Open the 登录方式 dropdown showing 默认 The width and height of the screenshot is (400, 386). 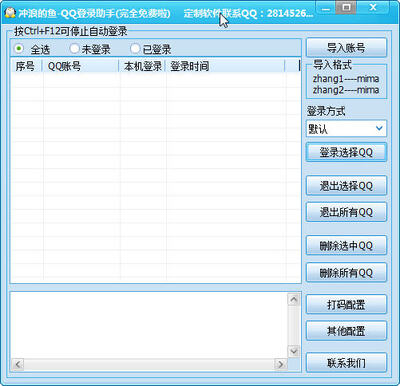tap(346, 129)
